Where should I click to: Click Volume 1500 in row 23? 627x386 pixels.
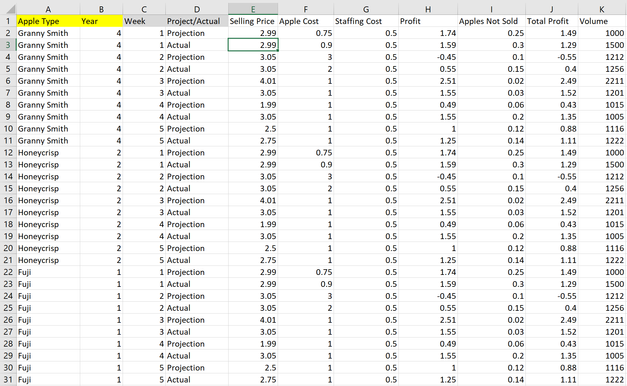click(x=615, y=284)
